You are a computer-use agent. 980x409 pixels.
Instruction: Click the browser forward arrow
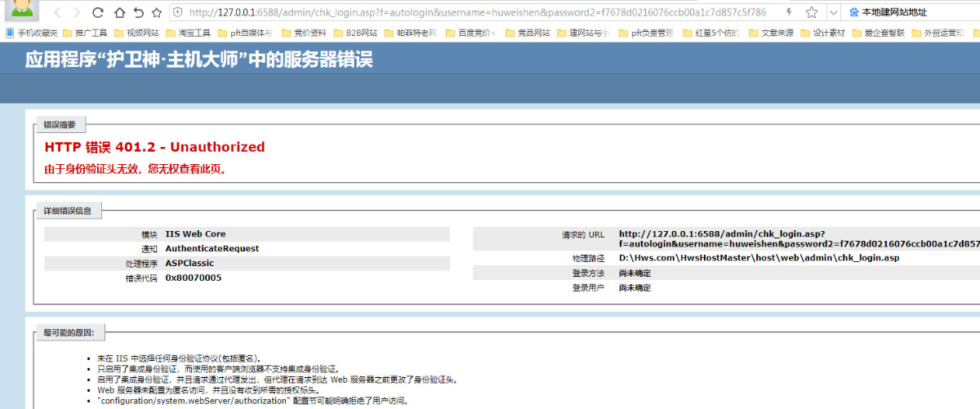click(x=77, y=13)
